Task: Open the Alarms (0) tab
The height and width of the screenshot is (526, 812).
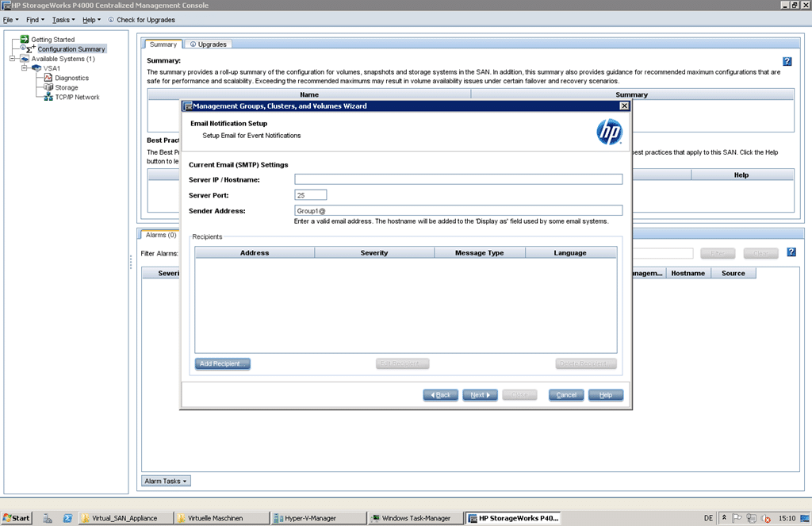Action: point(160,236)
